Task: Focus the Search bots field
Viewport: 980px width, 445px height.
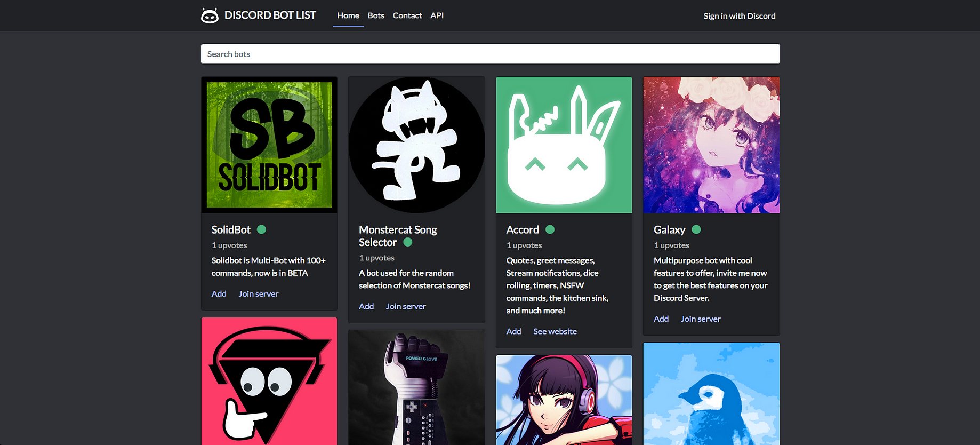Action: tap(490, 54)
